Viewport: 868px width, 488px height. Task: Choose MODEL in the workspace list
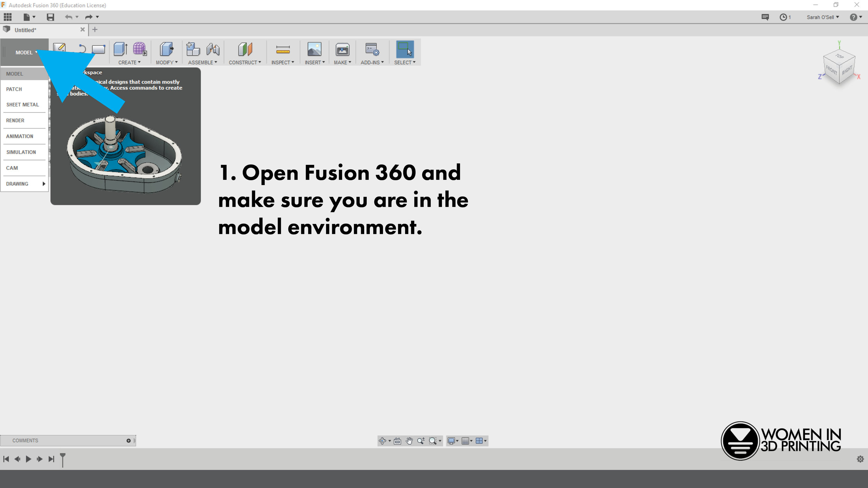[24, 74]
